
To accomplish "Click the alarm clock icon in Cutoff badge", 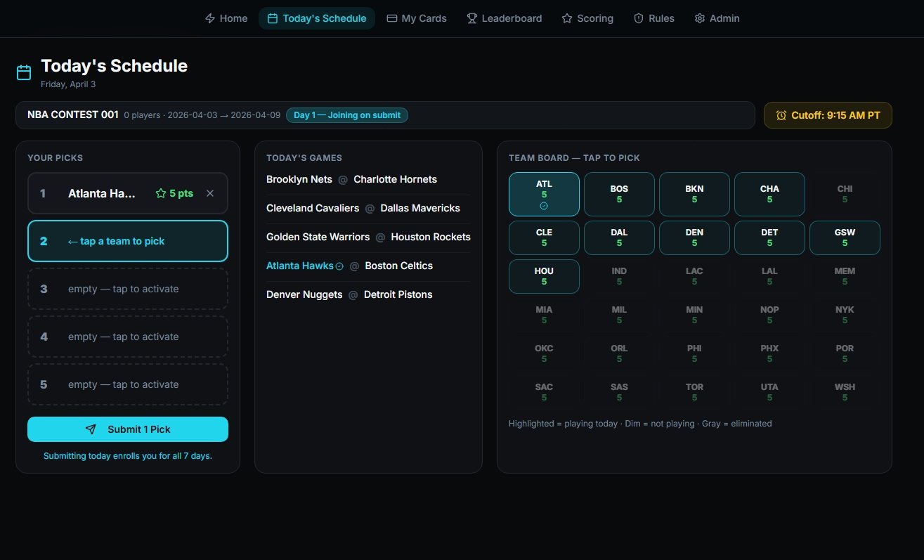I will pyautogui.click(x=781, y=115).
